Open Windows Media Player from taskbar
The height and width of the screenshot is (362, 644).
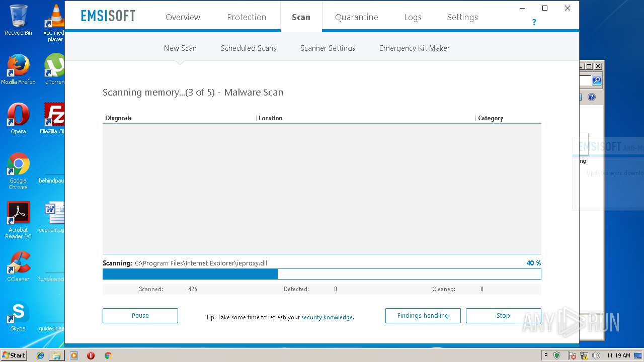click(74, 355)
